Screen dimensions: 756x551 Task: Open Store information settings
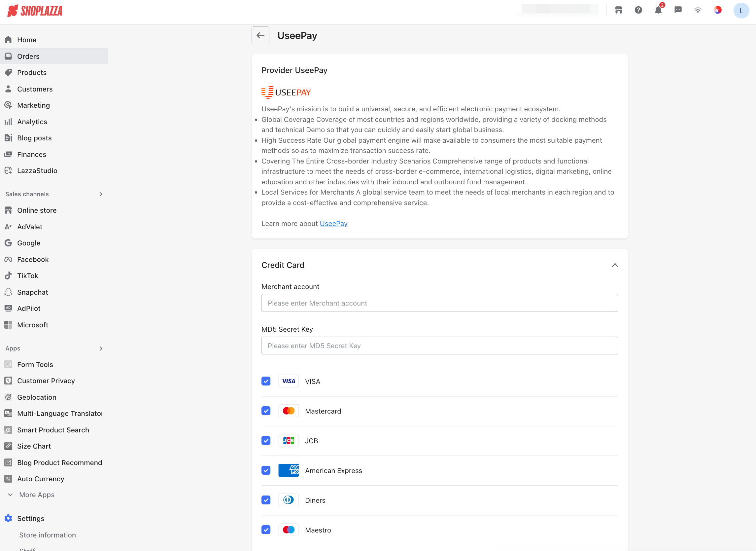coord(47,535)
